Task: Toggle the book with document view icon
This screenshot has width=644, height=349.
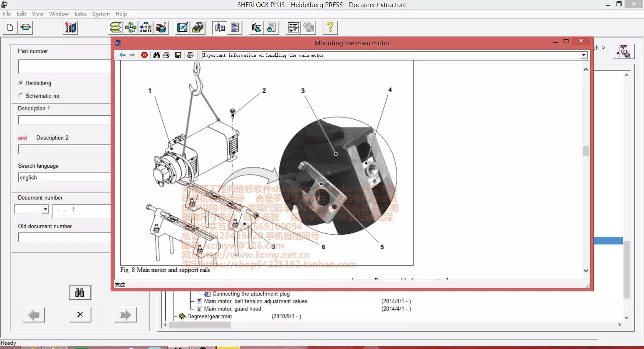Action: pos(220,27)
